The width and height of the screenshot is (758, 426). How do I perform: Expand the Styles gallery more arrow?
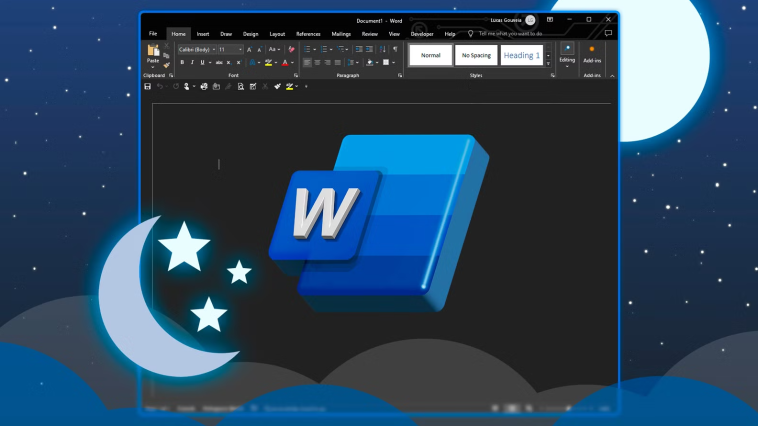point(548,64)
